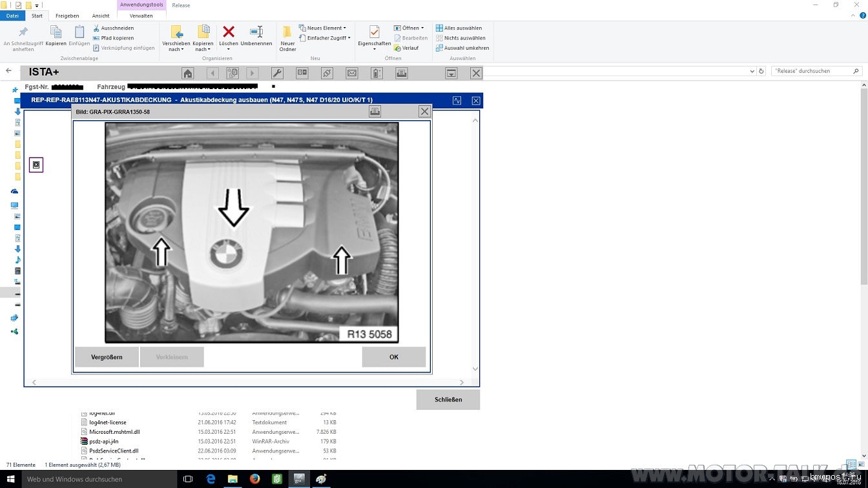868x488 pixels.
Task: Open Firefox from the taskbar
Action: coord(254,479)
